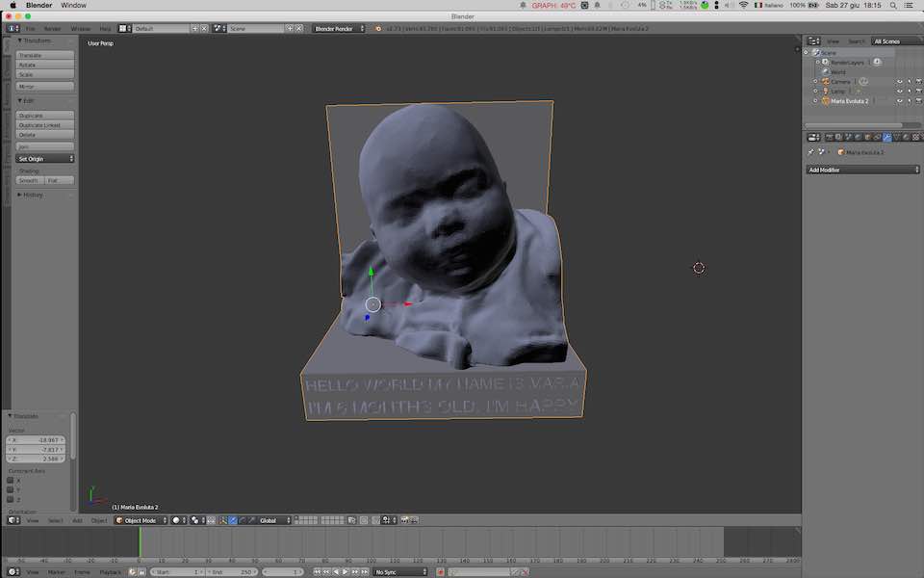The width and height of the screenshot is (924, 578).
Task: Open the Set Origin dropdown
Action: (45, 159)
